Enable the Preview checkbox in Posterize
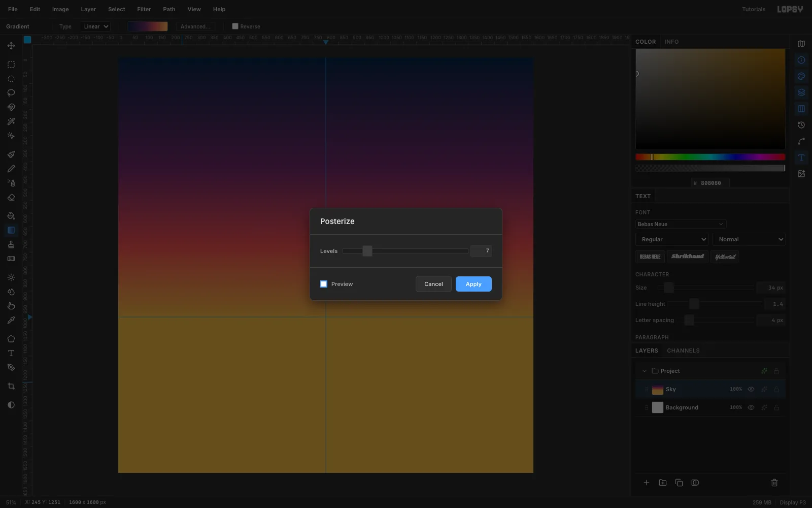Image resolution: width=812 pixels, height=508 pixels. click(x=324, y=284)
